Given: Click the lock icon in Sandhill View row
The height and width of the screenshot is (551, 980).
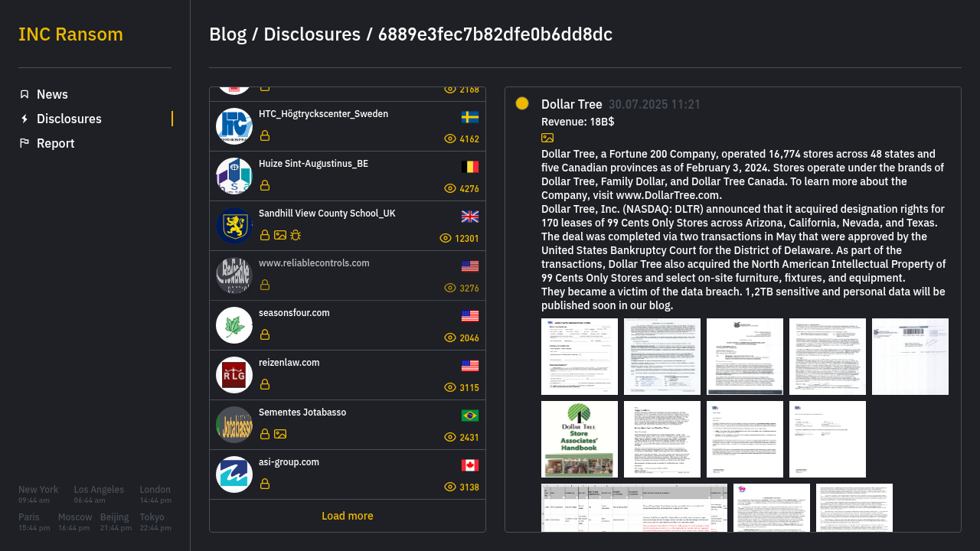Looking at the screenshot, I should click(x=265, y=235).
